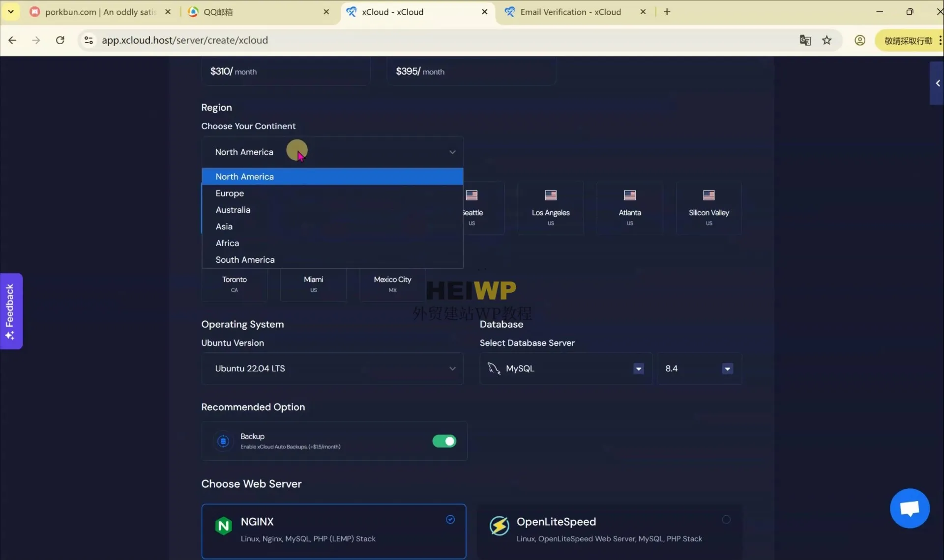This screenshot has width=944, height=560.
Task: Click the NGINX logo icon
Action: tap(224, 526)
